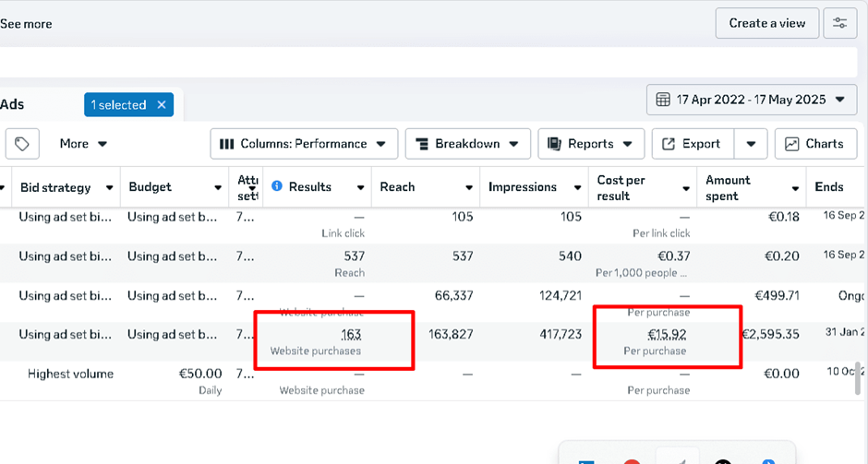
Task: Click the See more link
Action: click(26, 24)
